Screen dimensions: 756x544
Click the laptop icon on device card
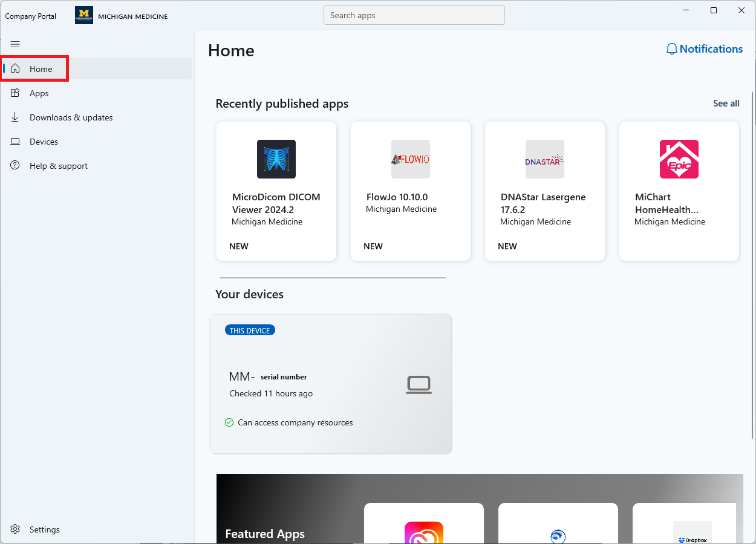[419, 385]
